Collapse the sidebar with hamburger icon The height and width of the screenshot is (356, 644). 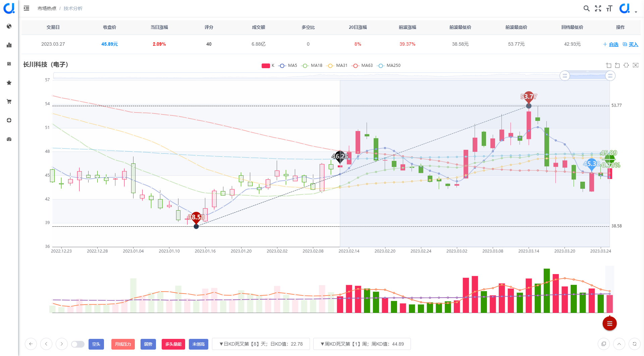point(26,8)
